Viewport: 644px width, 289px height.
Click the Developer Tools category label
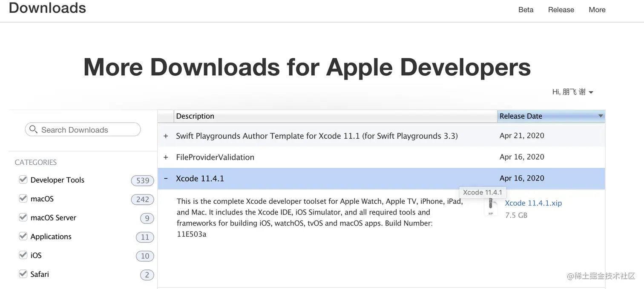[57, 180]
